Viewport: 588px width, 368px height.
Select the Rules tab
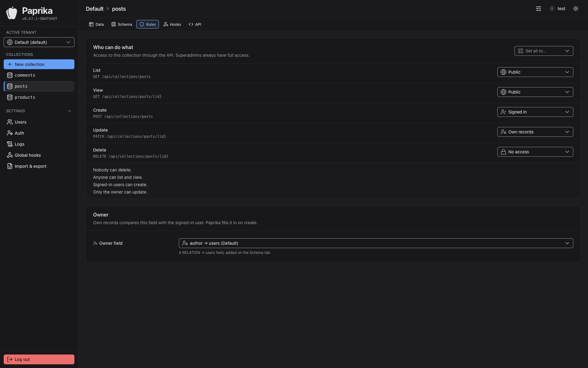pyautogui.click(x=148, y=24)
